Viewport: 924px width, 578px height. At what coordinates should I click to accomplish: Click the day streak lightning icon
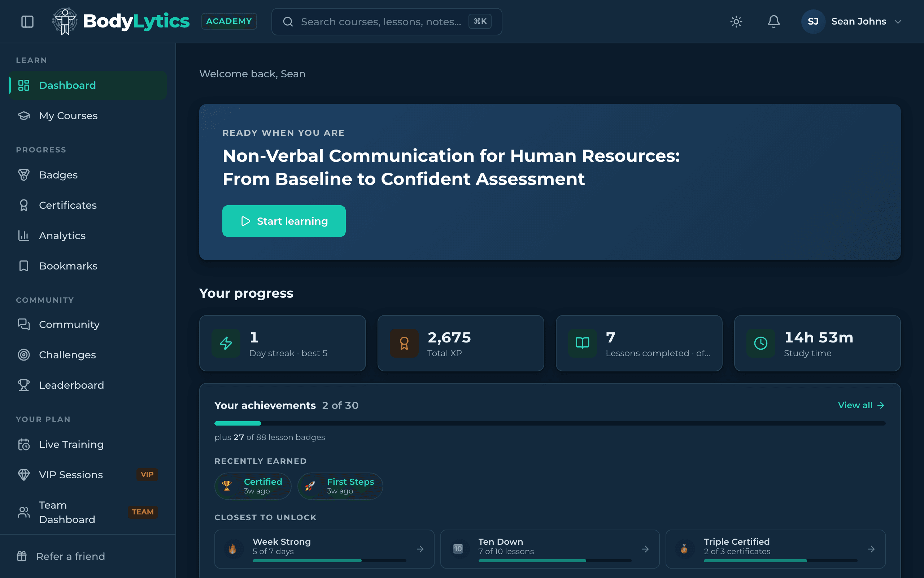[x=226, y=343]
